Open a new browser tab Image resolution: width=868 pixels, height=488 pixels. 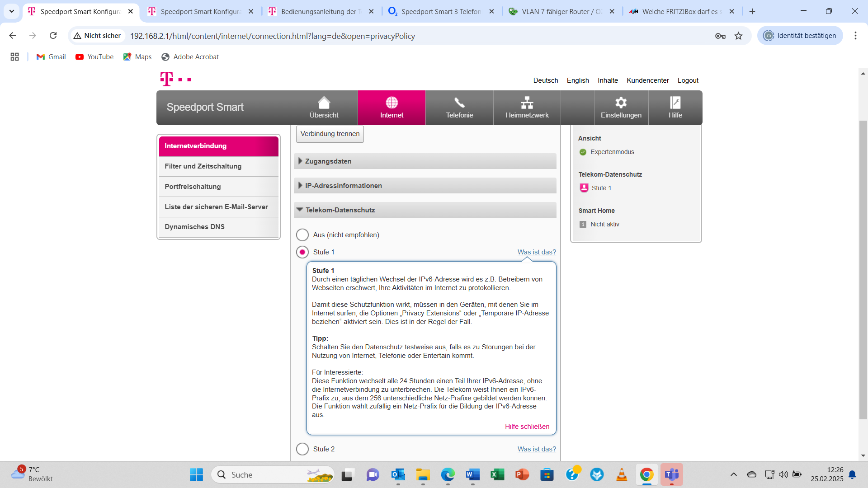tap(752, 11)
